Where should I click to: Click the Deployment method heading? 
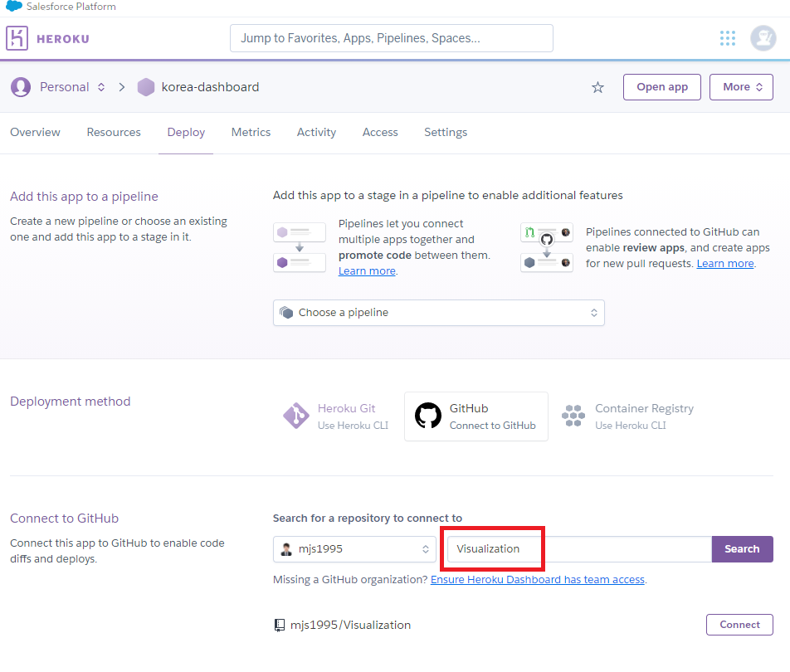pos(70,402)
